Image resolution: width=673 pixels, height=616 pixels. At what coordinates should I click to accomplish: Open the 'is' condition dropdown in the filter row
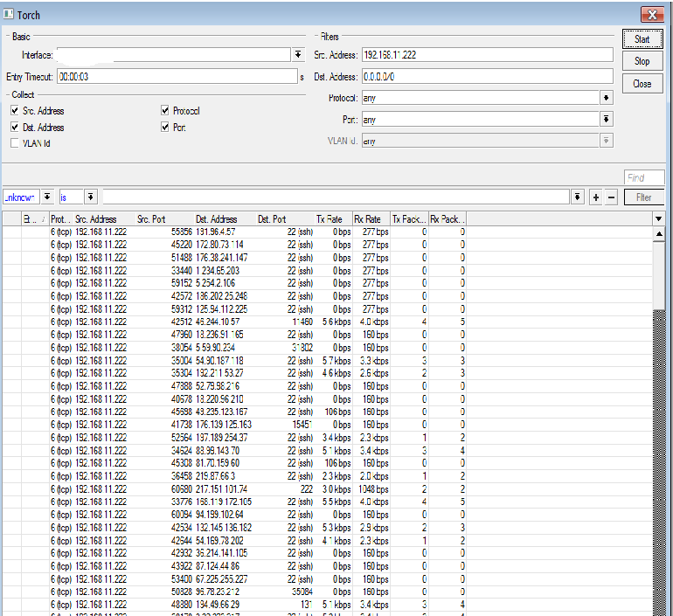[x=89, y=197]
